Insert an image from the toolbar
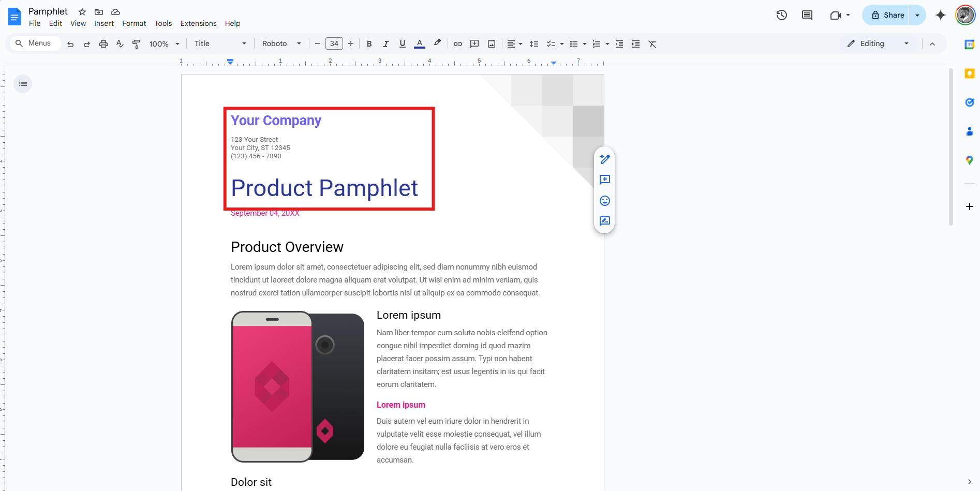This screenshot has width=980, height=491. tap(491, 43)
